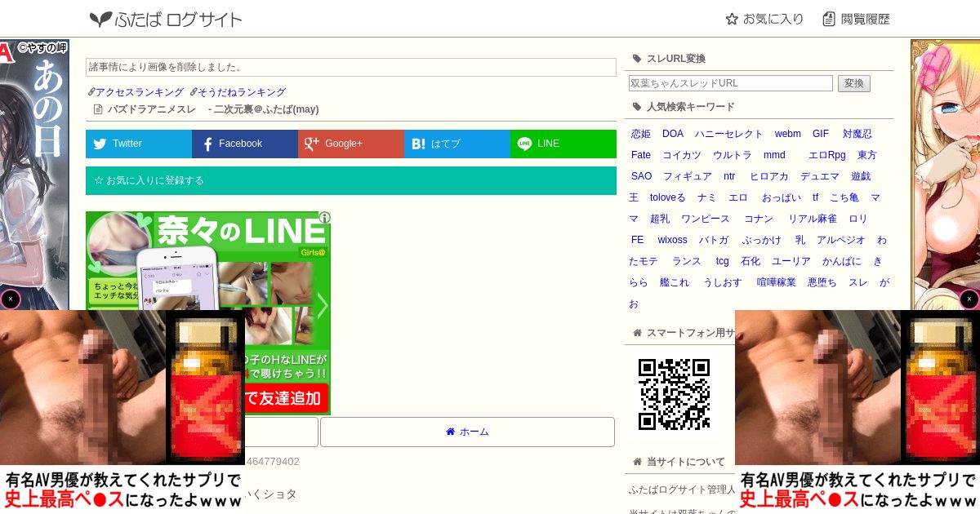The image size is (980, 514).
Task: Select the コナン keyword
Action: [x=759, y=219]
